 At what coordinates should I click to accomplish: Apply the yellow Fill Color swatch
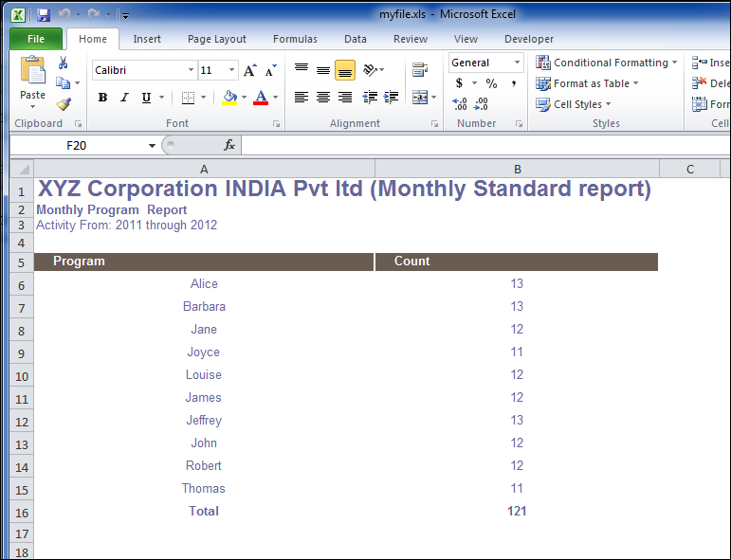pos(228,98)
